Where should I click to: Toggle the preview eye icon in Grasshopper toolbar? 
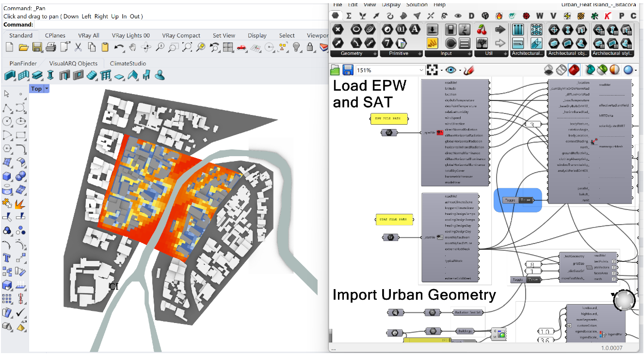pyautogui.click(x=451, y=70)
